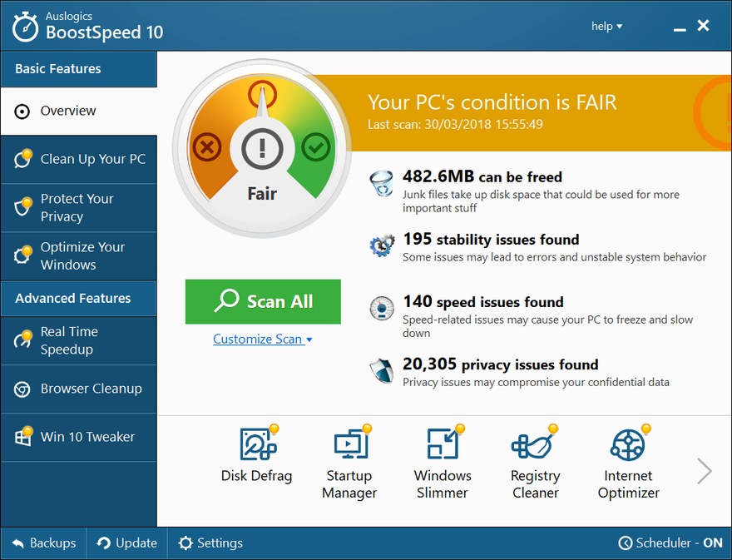
Task: Open the Disk Defrag tool icon
Action: (x=258, y=444)
